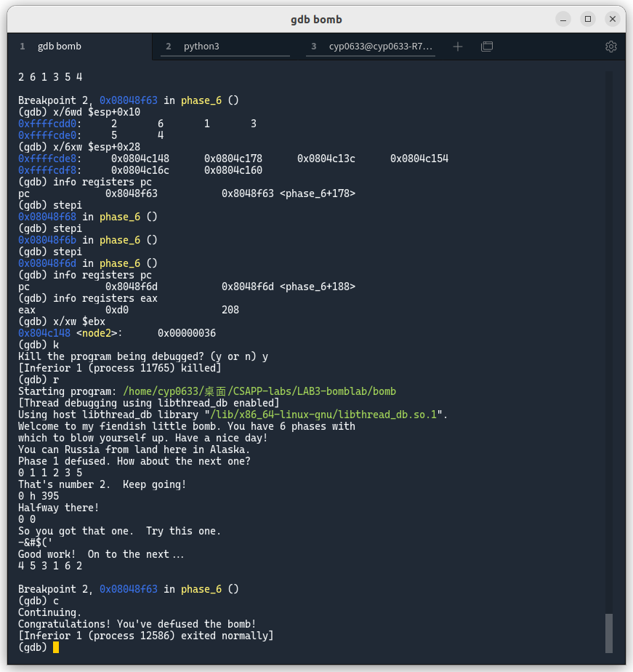This screenshot has width=633, height=672.
Task: Click the address 0x08048f68 in phase_6
Action: coord(47,217)
